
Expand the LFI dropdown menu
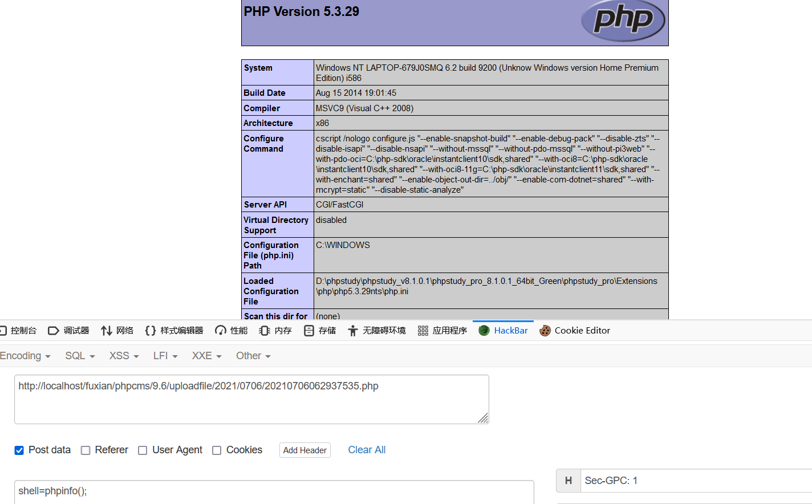pos(165,356)
